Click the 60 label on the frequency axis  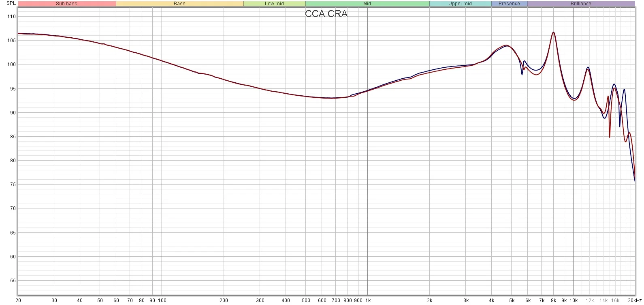coord(116,301)
